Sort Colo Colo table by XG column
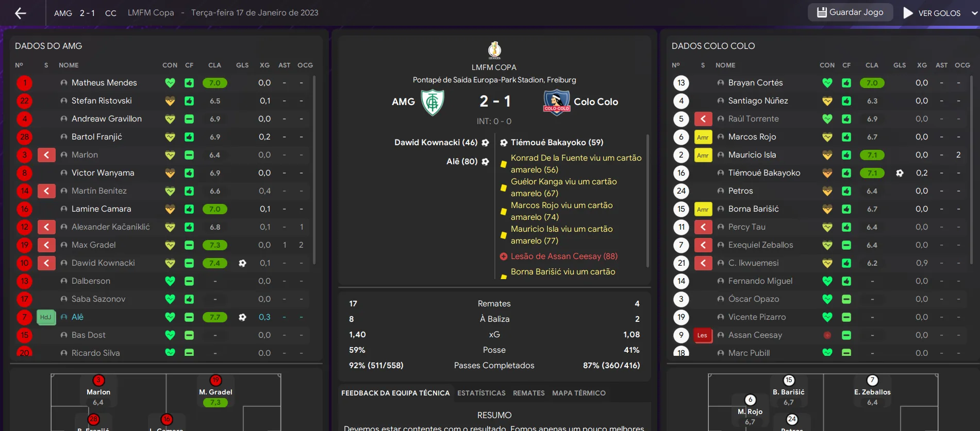The height and width of the screenshot is (431, 980). tap(922, 65)
